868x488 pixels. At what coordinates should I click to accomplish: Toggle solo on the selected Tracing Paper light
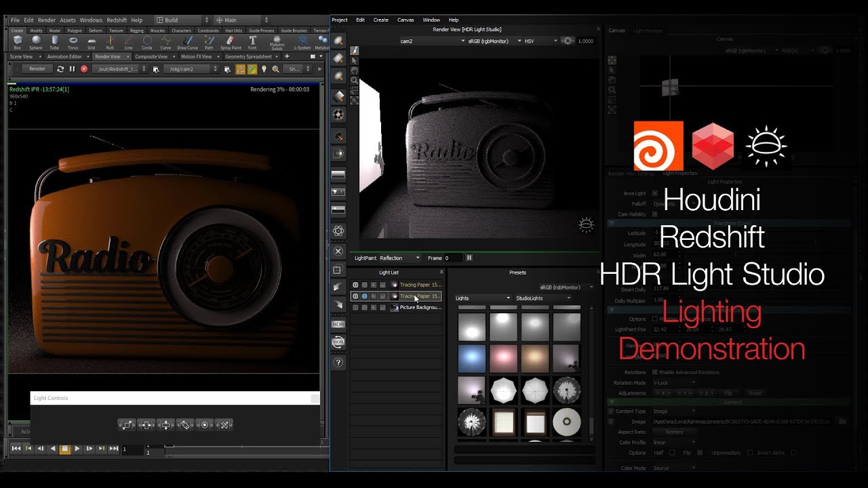pyautogui.click(x=364, y=296)
